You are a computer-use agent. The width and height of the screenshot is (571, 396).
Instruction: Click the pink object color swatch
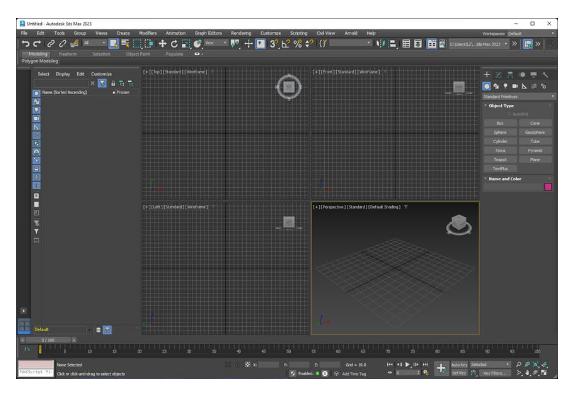click(548, 187)
